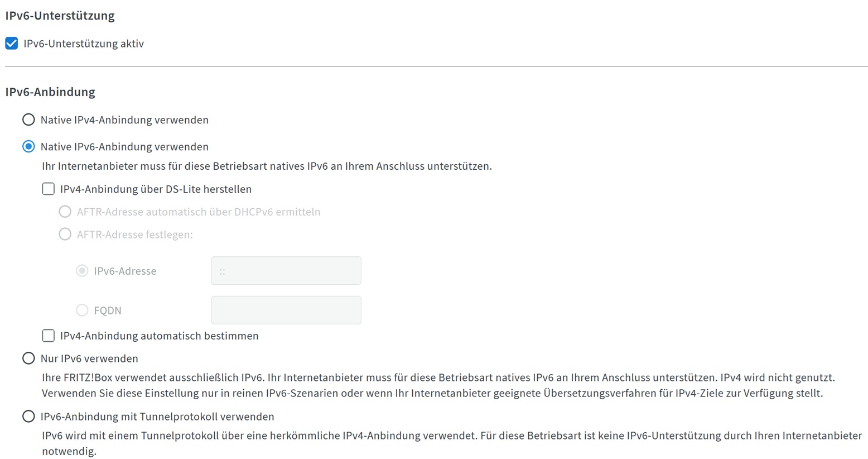Click 'IPv6-Anbindung mit Tunnelprotokoll verwenden' label text
Viewport: 868px width, 459px height.
157,417
